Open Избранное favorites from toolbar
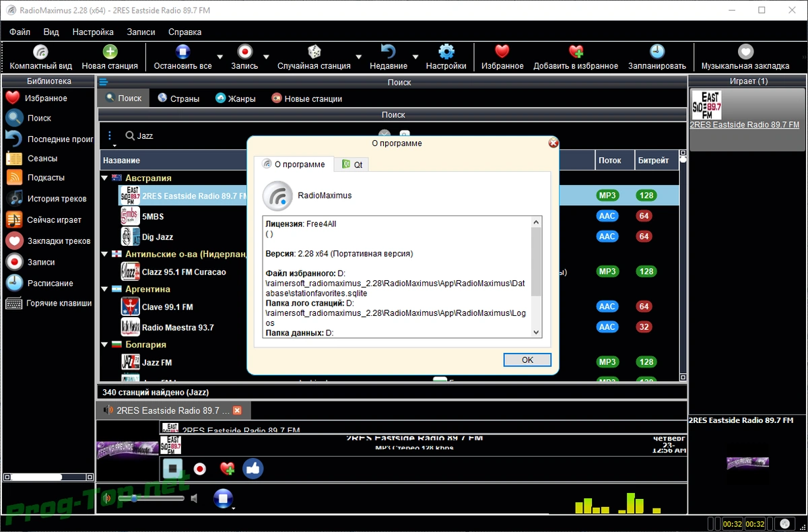The width and height of the screenshot is (808, 532). tap(502, 57)
